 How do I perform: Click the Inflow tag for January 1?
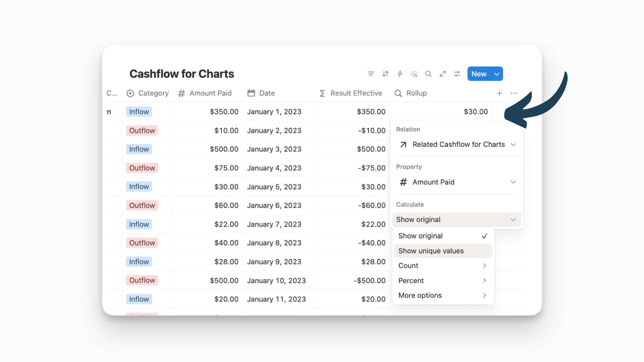139,112
